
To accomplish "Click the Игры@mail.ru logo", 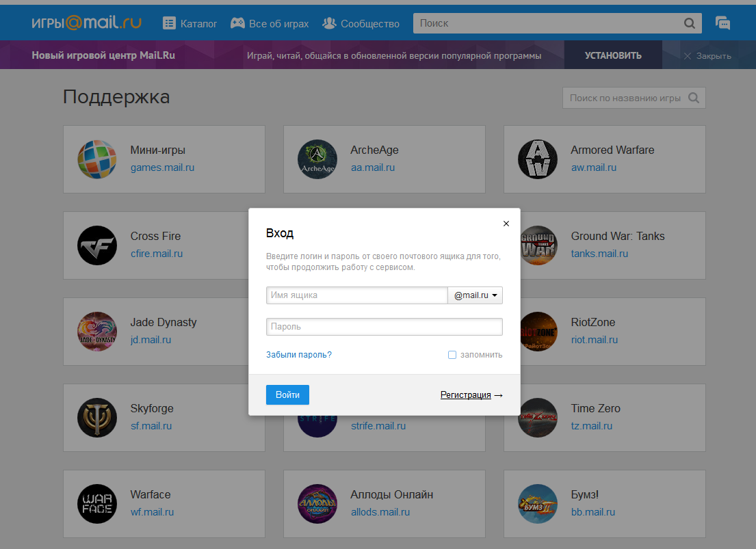I will (87, 23).
